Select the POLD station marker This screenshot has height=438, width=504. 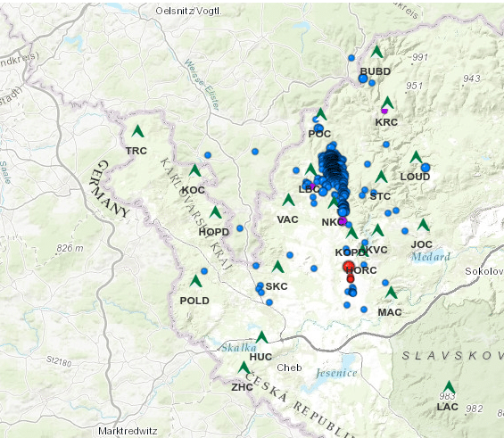coord(195,281)
